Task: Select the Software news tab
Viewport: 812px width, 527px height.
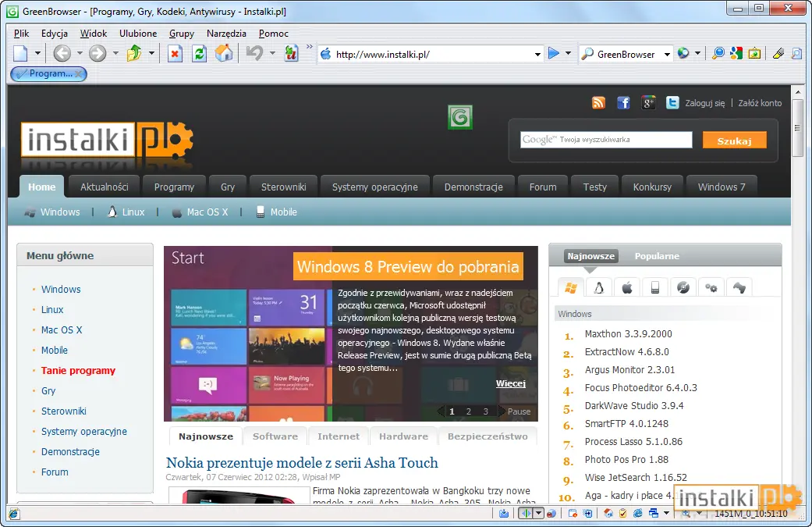Action: (275, 436)
